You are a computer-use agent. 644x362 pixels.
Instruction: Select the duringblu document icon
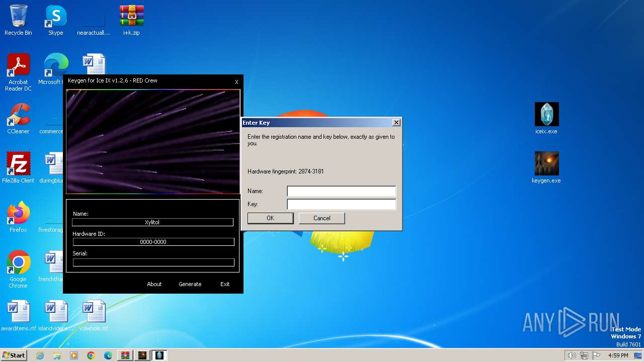click(x=51, y=167)
